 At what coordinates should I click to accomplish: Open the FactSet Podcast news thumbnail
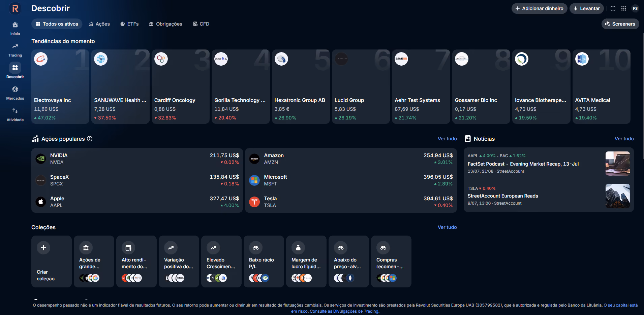[618, 164]
